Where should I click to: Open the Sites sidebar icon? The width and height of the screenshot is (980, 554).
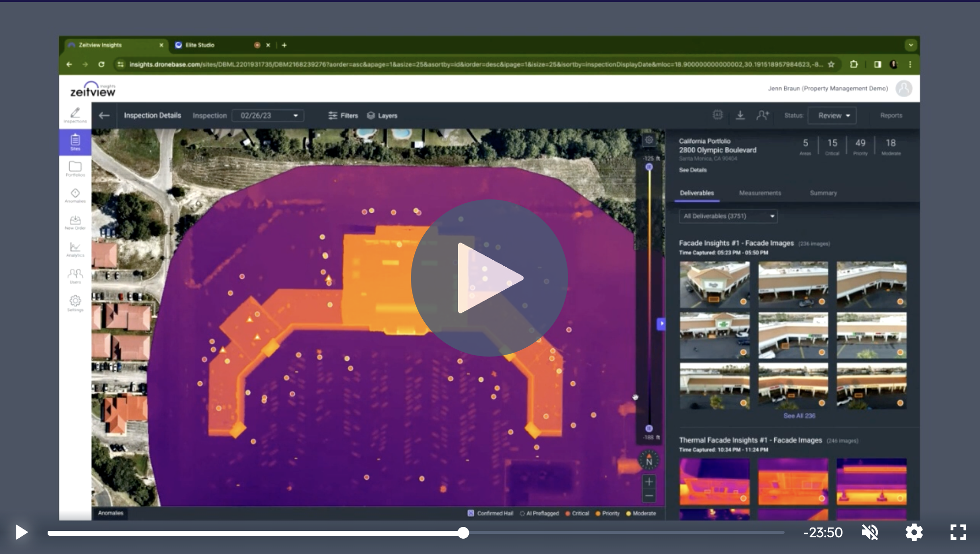(x=75, y=142)
